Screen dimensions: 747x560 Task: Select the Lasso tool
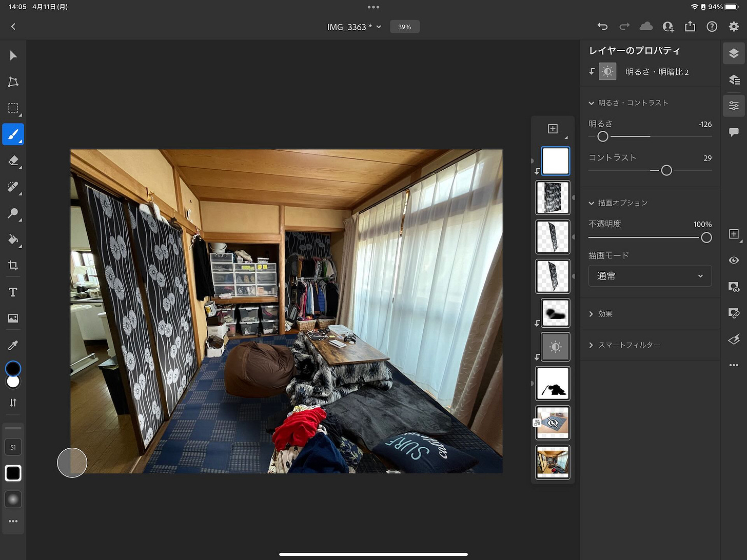pos(13,82)
